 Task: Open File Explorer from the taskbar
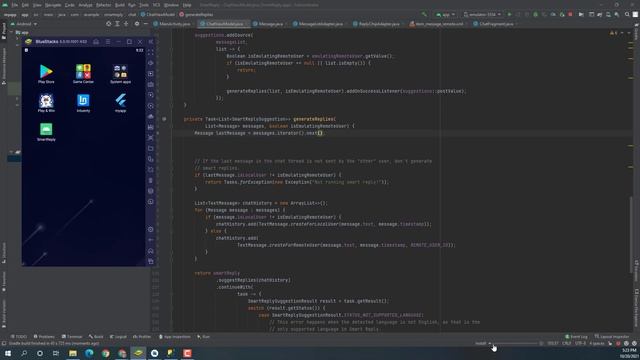pos(73,353)
